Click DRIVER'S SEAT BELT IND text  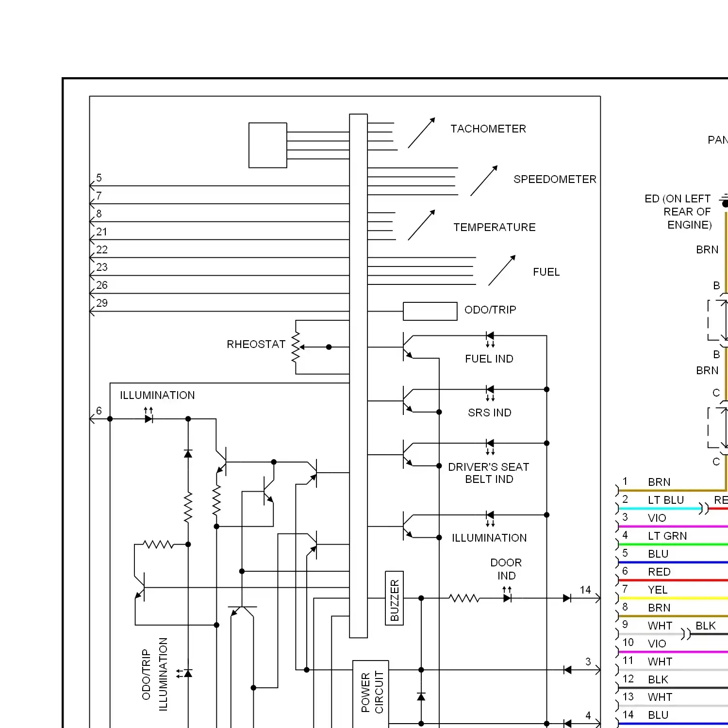pyautogui.click(x=489, y=473)
